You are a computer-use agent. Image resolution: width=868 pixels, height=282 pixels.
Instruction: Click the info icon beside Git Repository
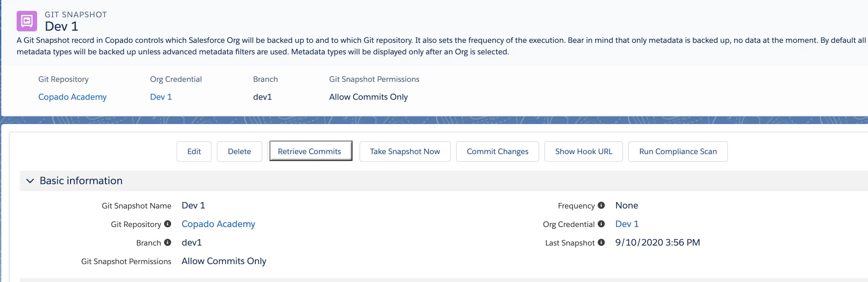[x=168, y=224]
